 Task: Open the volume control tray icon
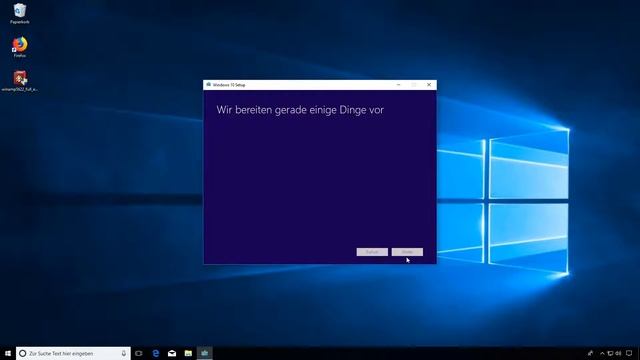tap(618, 353)
